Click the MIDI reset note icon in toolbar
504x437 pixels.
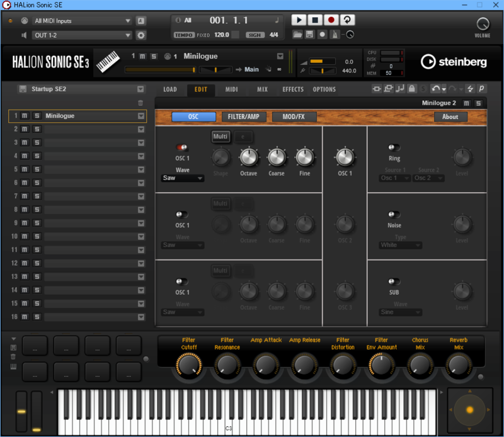coord(400,89)
